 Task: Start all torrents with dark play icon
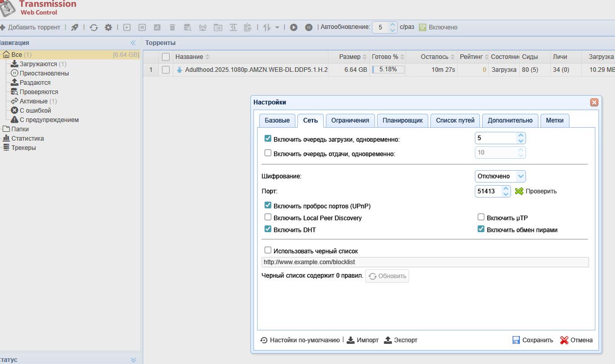click(294, 27)
